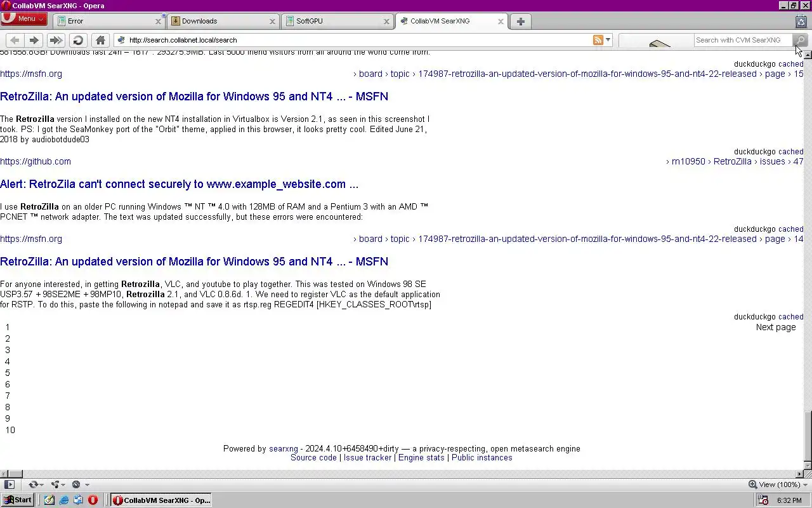Switch to the Error tab

108,21
